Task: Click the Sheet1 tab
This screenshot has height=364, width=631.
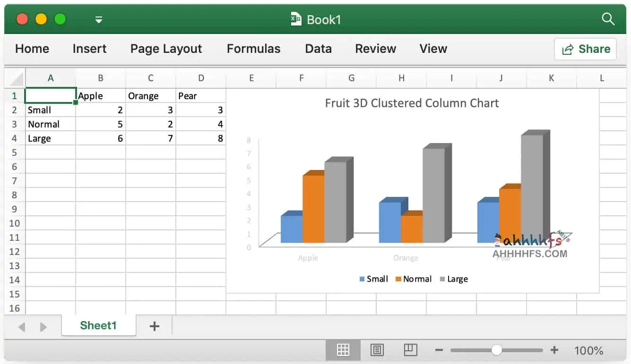Action: [x=98, y=325]
